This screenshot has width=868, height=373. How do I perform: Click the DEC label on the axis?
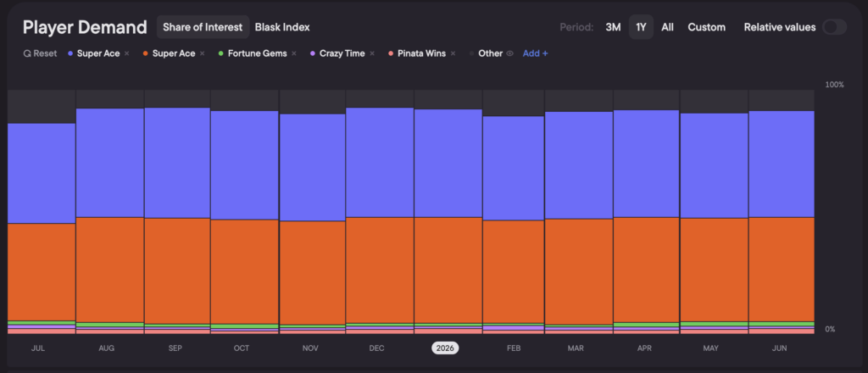[x=377, y=348]
